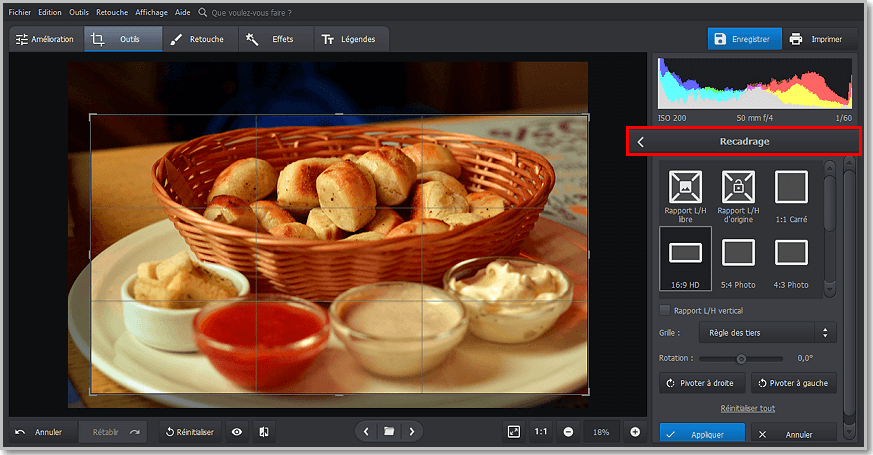Click the Enregistrer save button
Image resolution: width=873 pixels, height=455 pixels.
click(x=744, y=39)
